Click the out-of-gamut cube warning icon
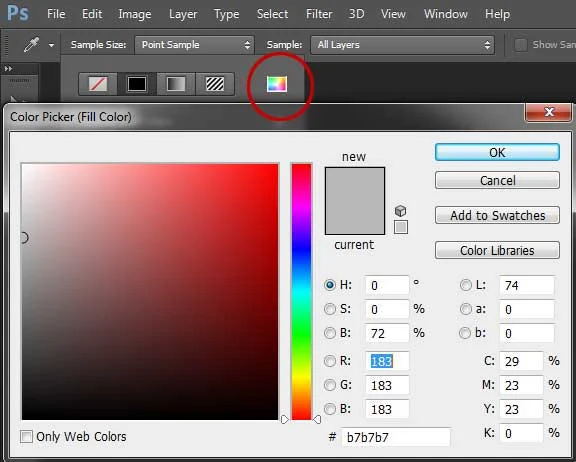Screen dimensions: 576x462 point(400,211)
